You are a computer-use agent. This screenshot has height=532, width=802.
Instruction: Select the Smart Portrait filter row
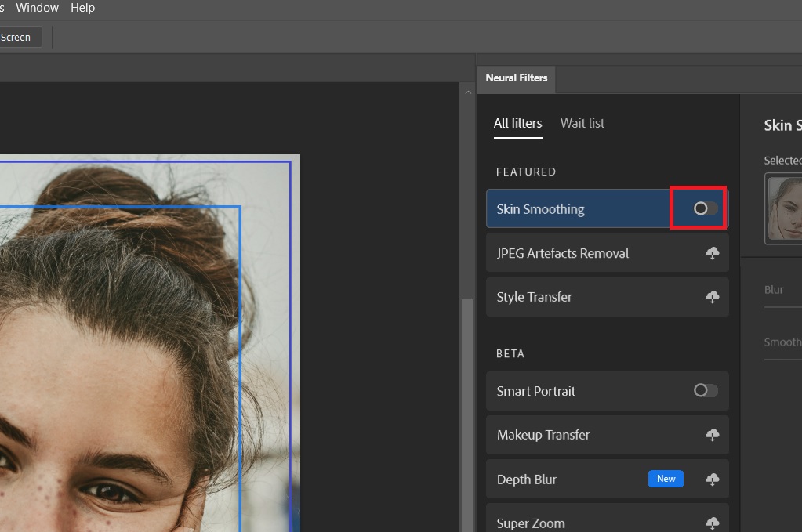coord(607,391)
